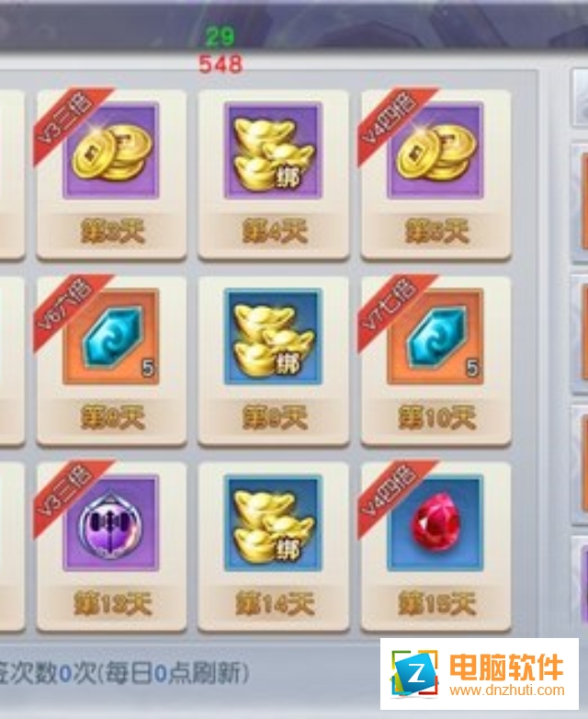
Task: Open the www.dnzhuti.com watermark link
Action: pos(507,690)
